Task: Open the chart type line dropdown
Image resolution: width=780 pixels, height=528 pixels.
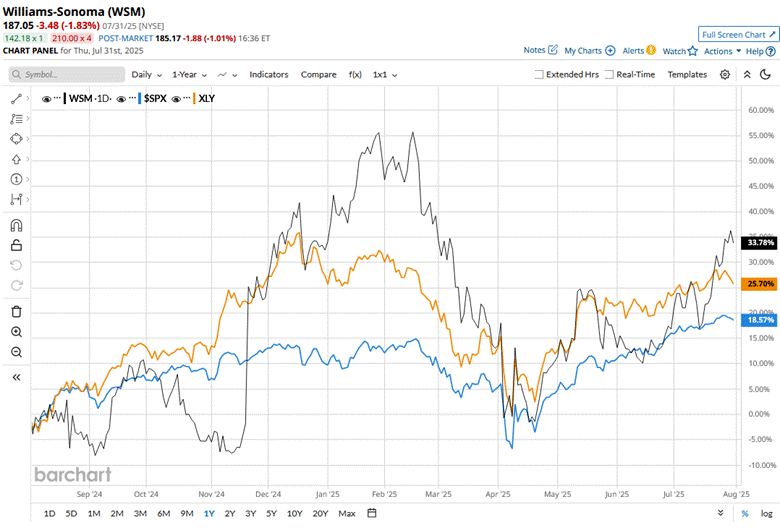Action: pos(227,75)
